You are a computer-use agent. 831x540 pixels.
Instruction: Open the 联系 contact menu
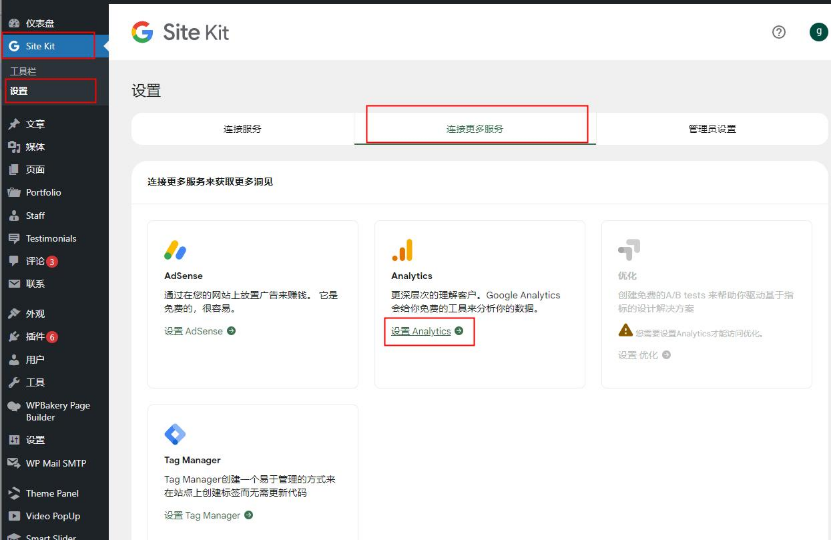(35, 284)
